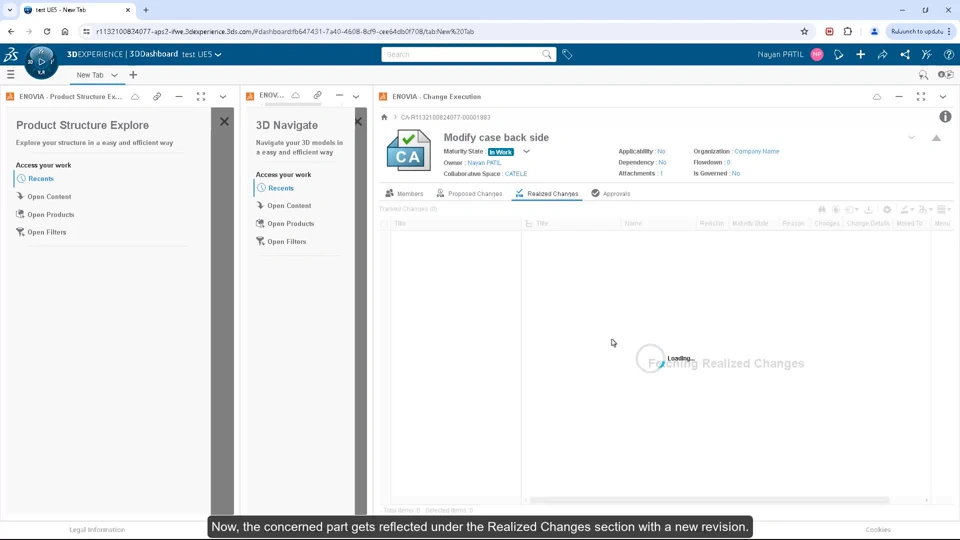960x540 pixels.
Task: Open the Company Name organization link
Action: point(757,151)
